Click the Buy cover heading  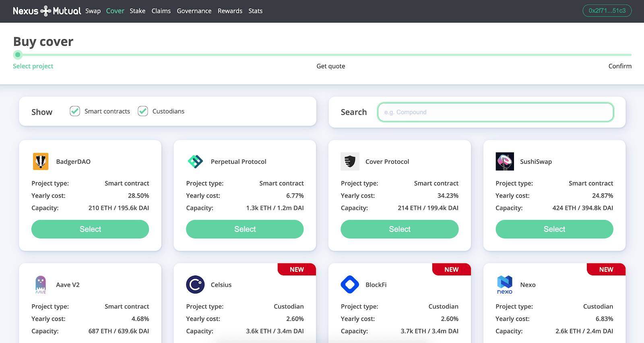pos(43,42)
